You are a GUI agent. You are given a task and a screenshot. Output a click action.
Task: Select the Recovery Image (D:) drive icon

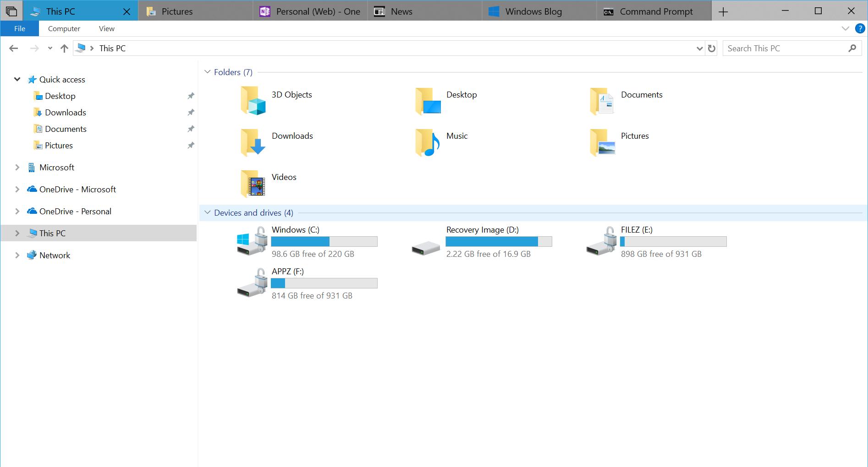(426, 249)
